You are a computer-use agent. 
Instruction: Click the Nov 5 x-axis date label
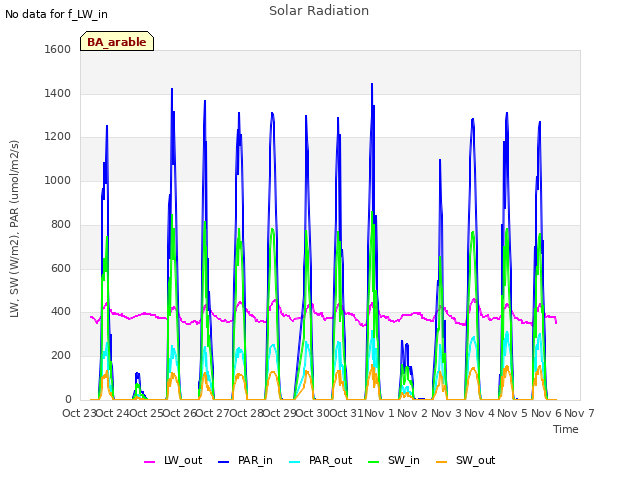513,413
